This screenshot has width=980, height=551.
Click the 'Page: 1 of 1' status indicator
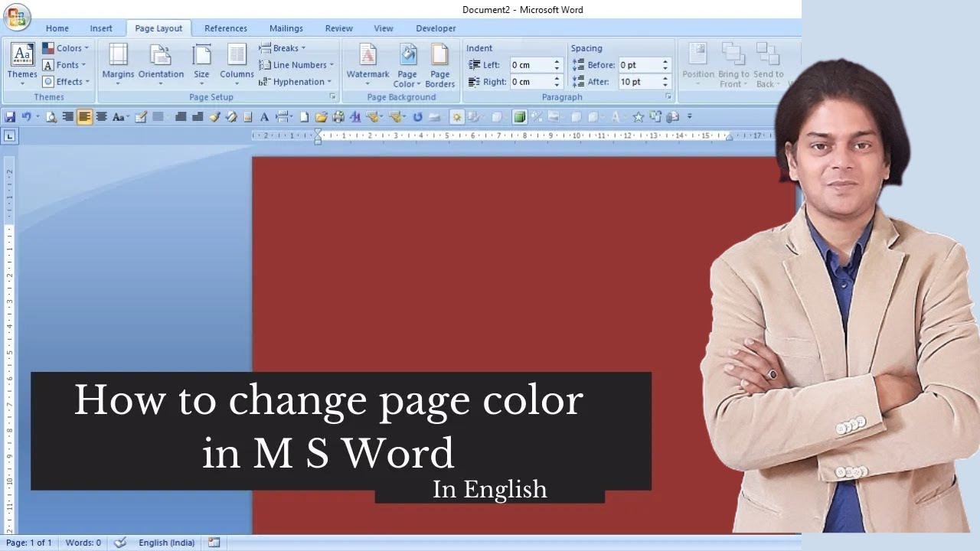[x=29, y=543]
